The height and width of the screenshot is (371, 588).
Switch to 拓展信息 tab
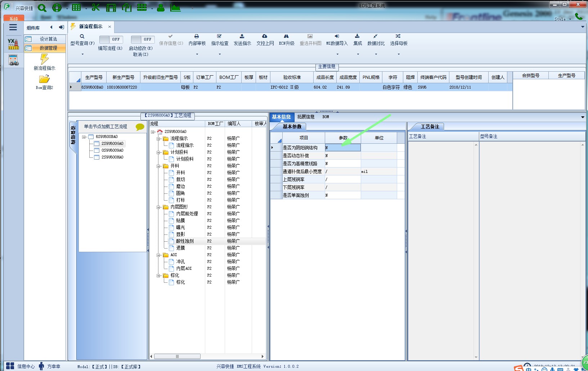pos(306,117)
